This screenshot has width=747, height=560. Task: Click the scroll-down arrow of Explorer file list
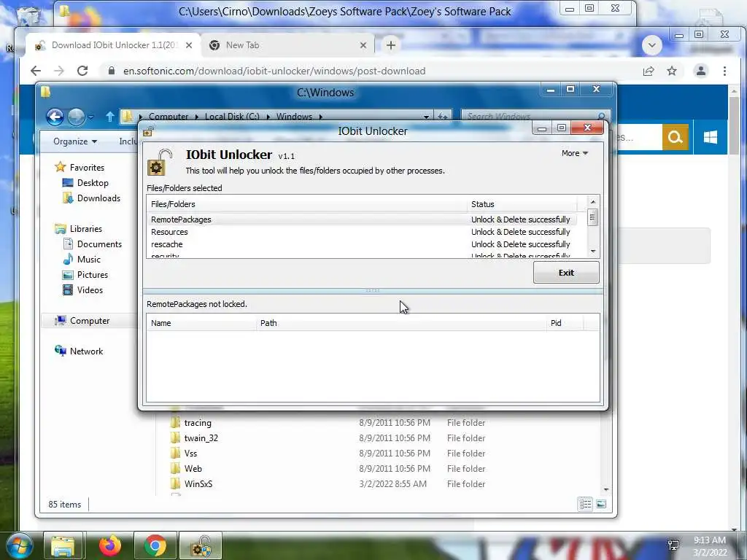(x=606, y=489)
